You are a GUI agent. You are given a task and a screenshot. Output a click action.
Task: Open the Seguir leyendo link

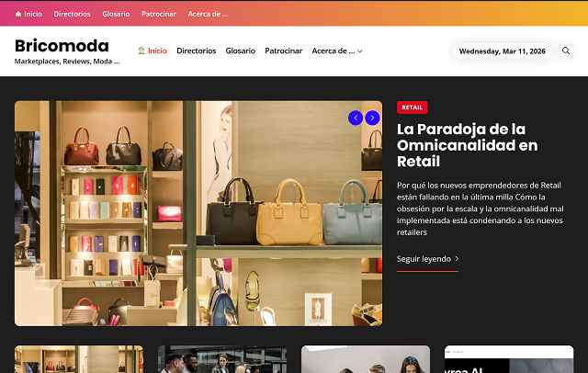pyautogui.click(x=424, y=259)
